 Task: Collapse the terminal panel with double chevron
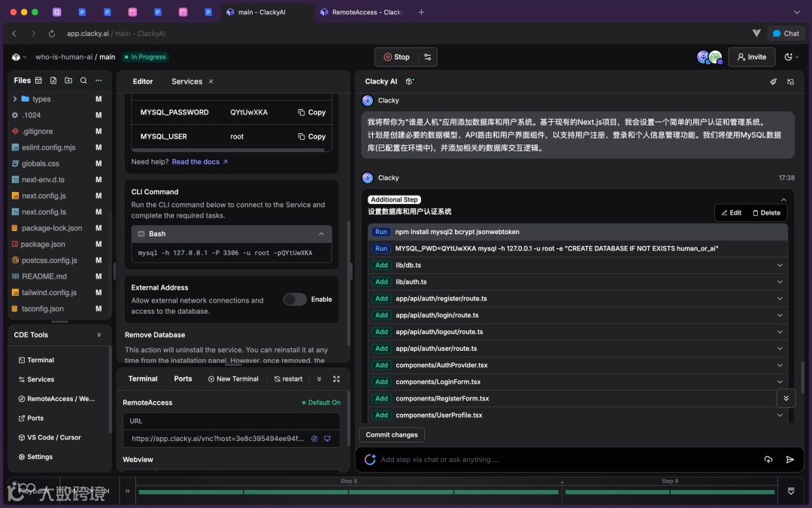click(319, 379)
